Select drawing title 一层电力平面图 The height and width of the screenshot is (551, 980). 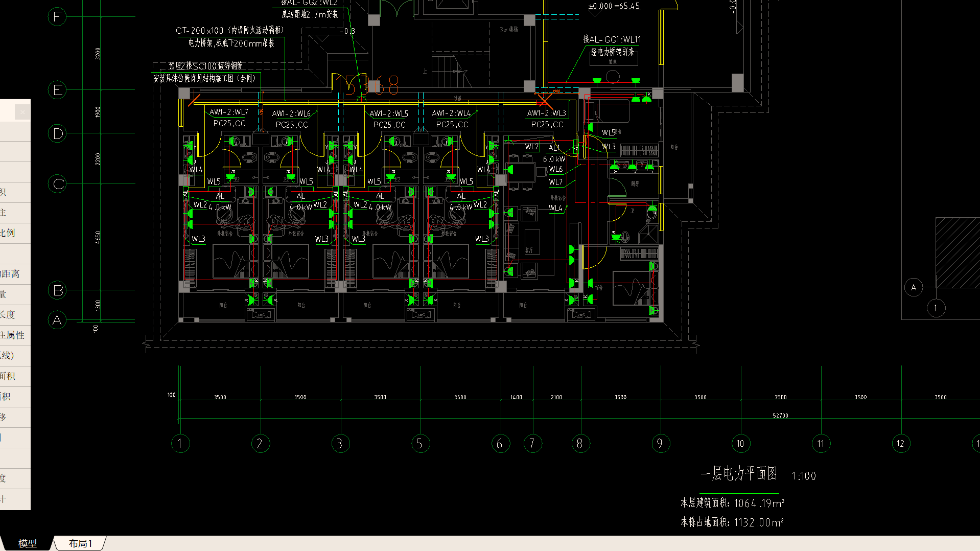(x=739, y=474)
